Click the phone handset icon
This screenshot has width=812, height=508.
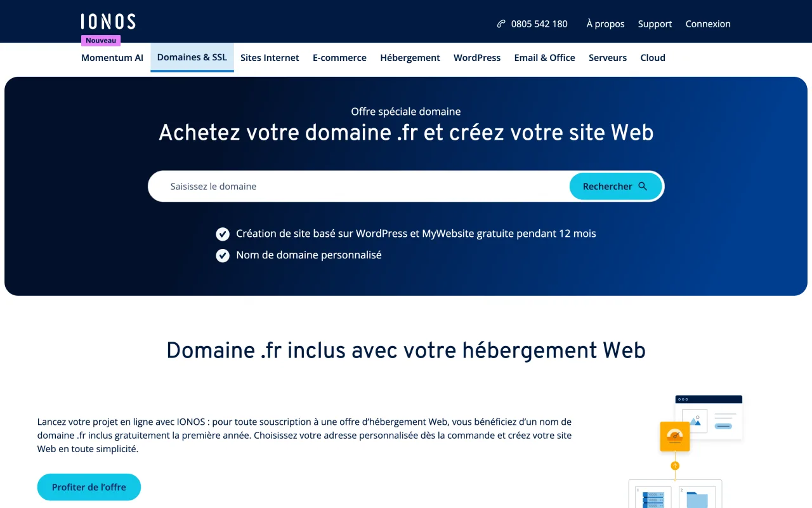click(x=501, y=24)
